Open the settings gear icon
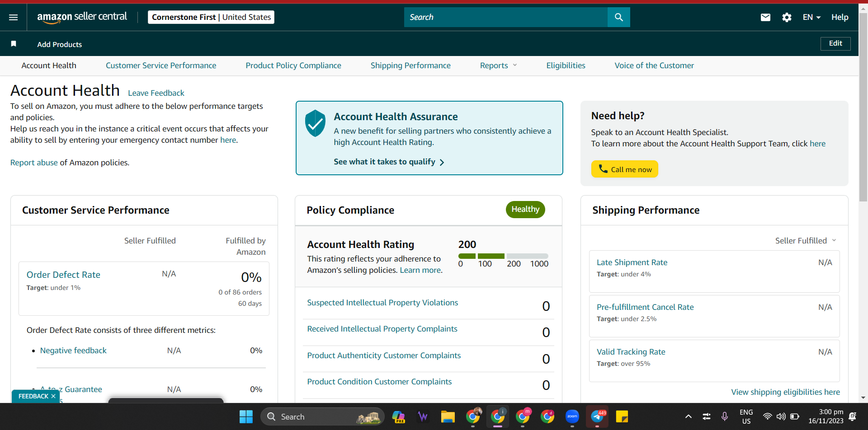Viewport: 868px width, 430px height. pyautogui.click(x=787, y=17)
